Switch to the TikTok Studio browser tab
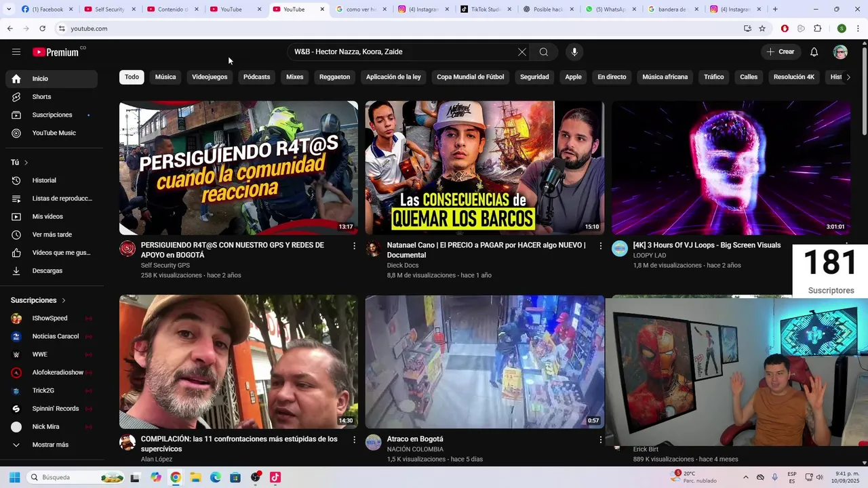Viewport: 868px width, 488px height. [486, 9]
